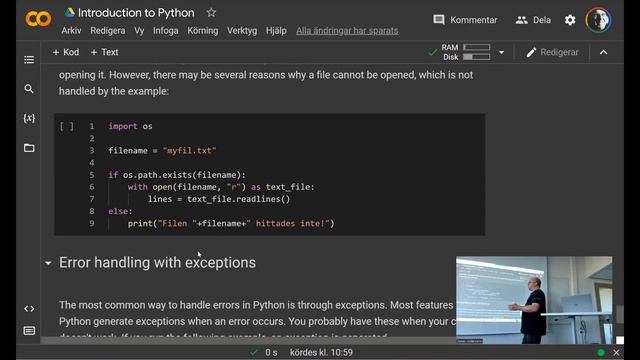Open notebook settings gear
The image size is (640, 360).
click(570, 20)
